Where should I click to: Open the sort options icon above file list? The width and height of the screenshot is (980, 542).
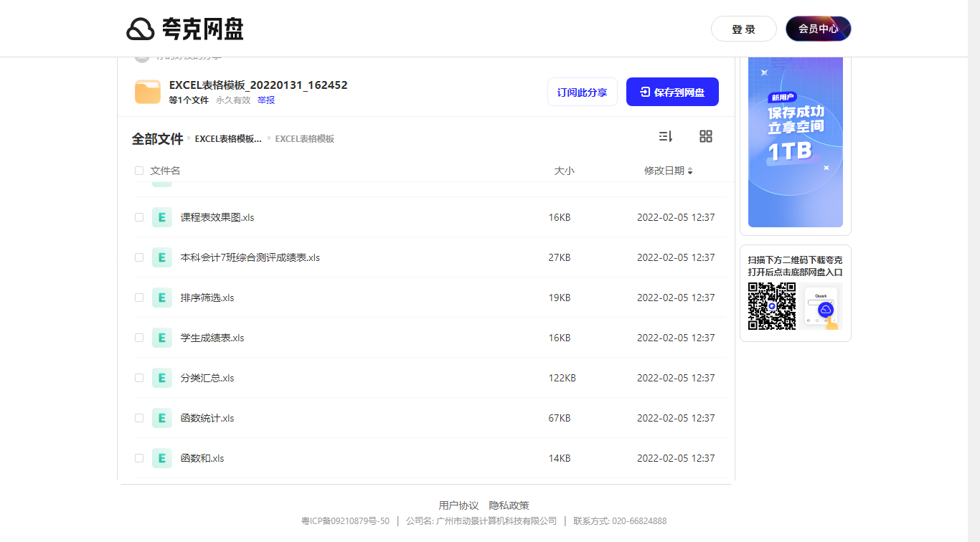(x=665, y=135)
